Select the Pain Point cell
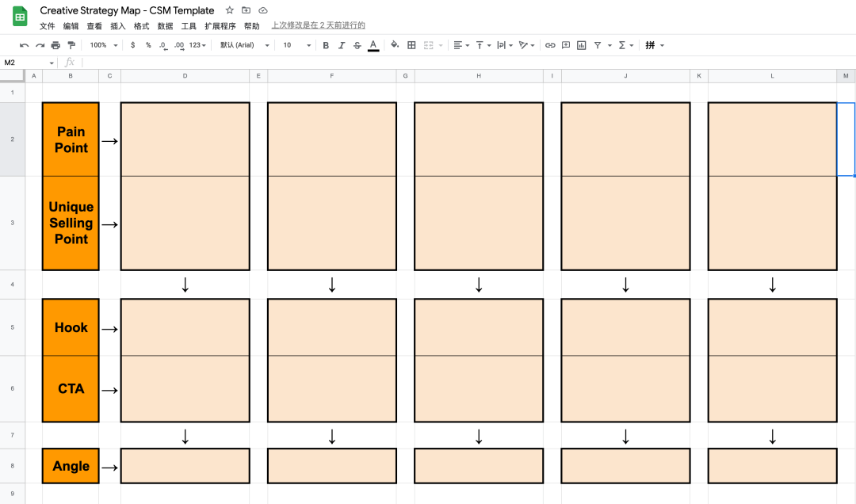Viewport: 856px width, 504px height. [x=71, y=139]
